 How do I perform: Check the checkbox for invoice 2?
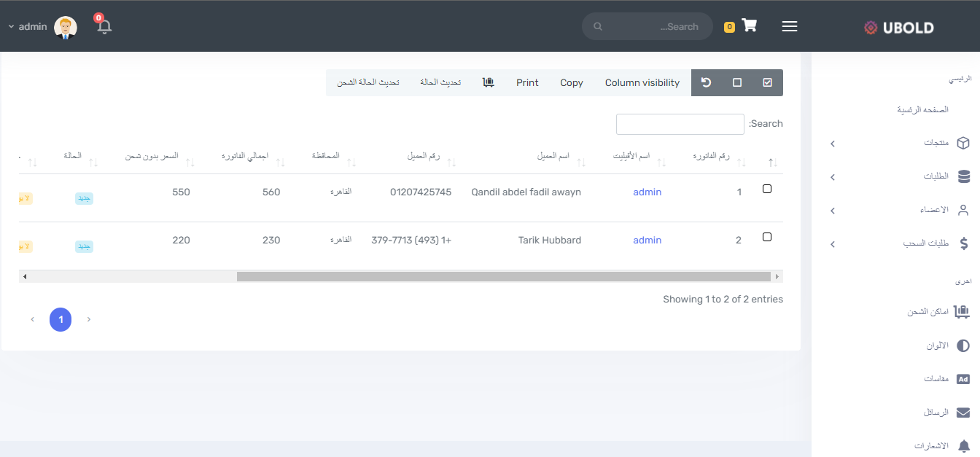tap(766, 237)
